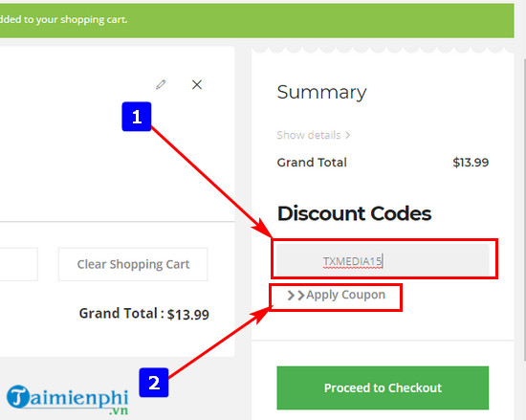Click the Grand Total : $13.99 under cart
Screen dimensions: 526x420
(143, 314)
